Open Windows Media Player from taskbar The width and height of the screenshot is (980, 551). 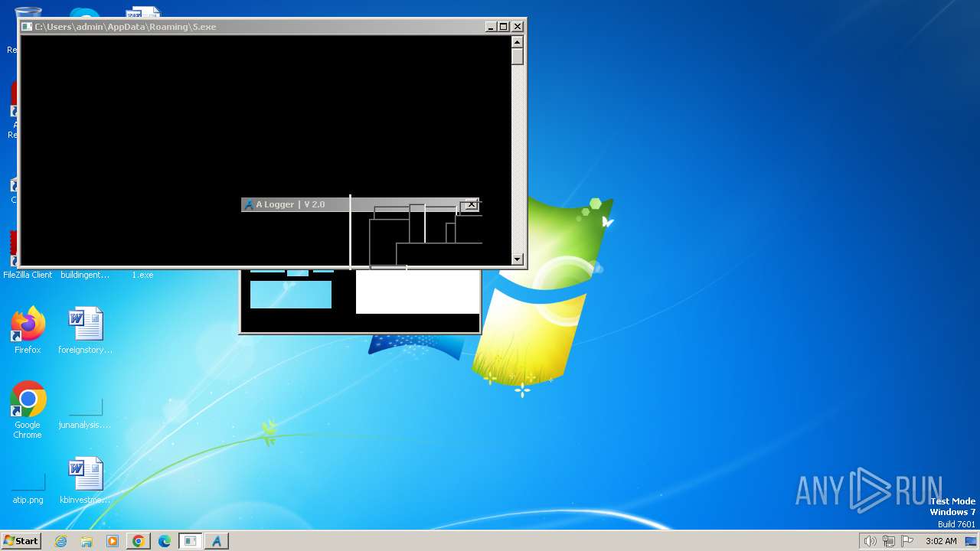(x=113, y=541)
